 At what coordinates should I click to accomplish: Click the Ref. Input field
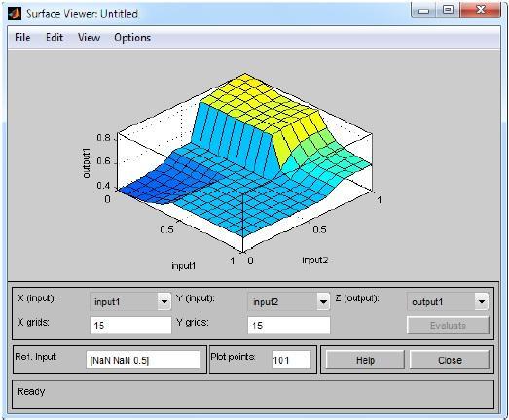click(143, 360)
